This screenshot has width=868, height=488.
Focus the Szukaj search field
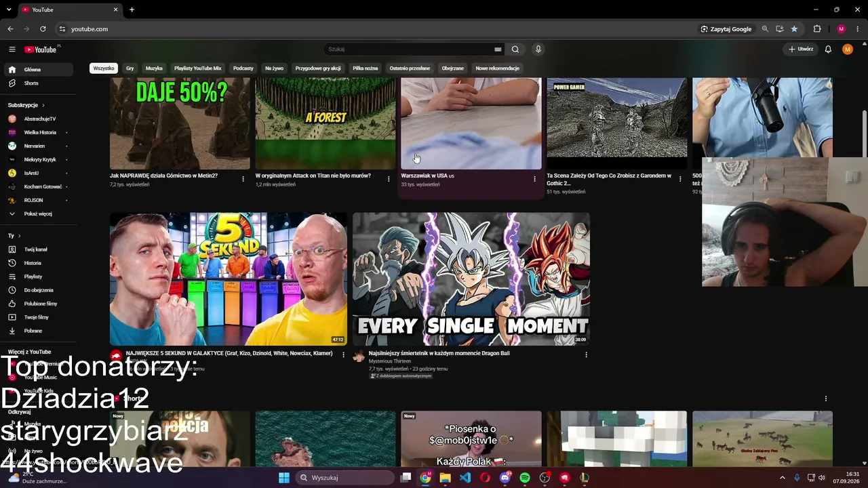[x=410, y=49]
